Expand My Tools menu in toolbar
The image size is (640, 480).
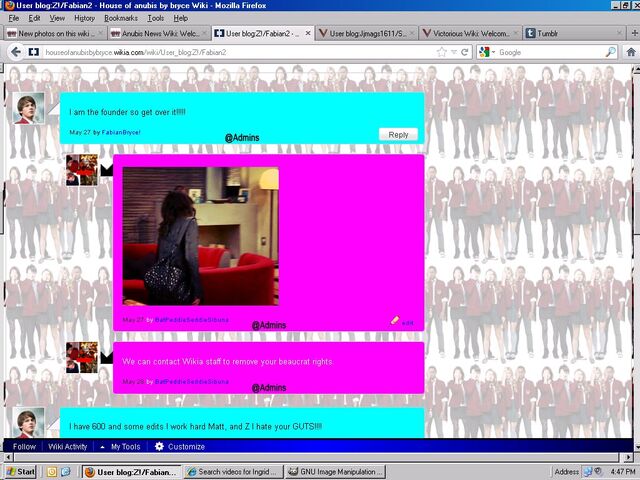tap(120, 447)
